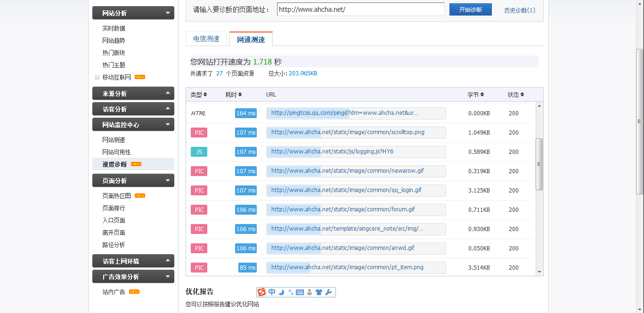
Task: Collapse the 页面分析 sidebar section
Action: click(x=133, y=181)
